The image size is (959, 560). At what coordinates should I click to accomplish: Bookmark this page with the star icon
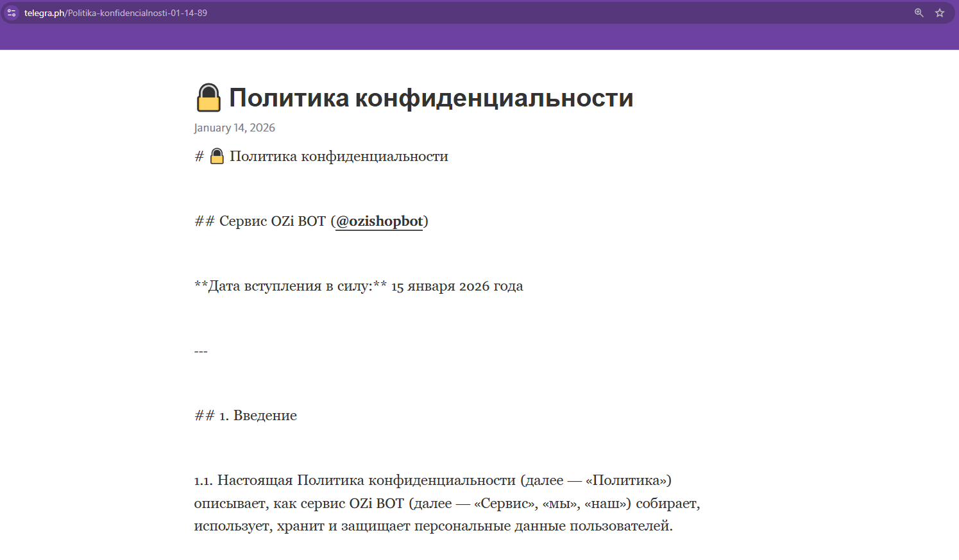click(940, 13)
